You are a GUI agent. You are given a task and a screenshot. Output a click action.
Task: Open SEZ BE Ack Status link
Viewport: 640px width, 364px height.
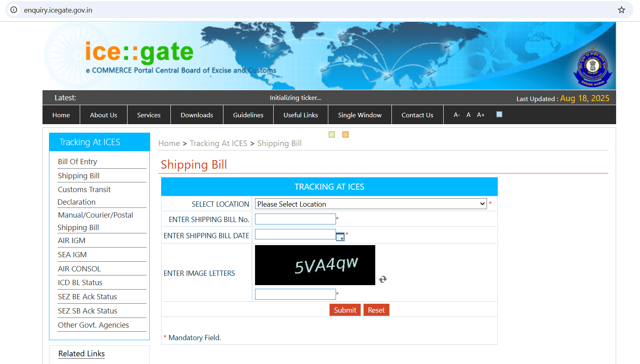point(87,296)
